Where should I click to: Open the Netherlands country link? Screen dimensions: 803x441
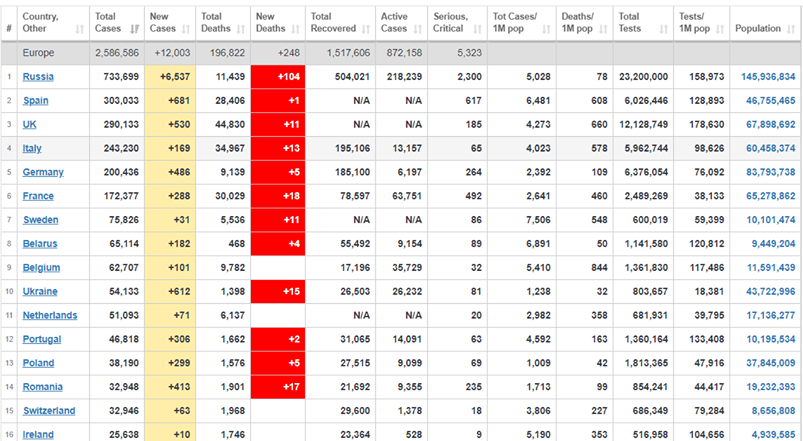50,316
